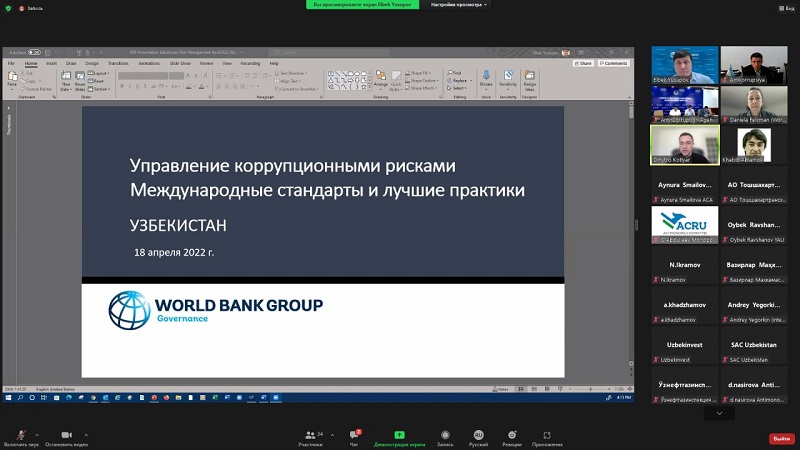
Task: Expand audio options arrow beside microphone
Action: click(x=39, y=435)
